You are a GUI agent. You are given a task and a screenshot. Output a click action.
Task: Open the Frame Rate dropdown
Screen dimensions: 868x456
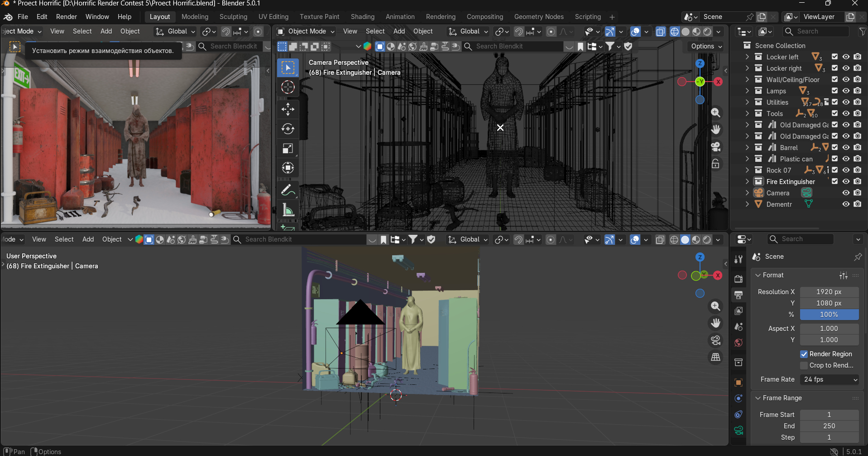tap(830, 379)
